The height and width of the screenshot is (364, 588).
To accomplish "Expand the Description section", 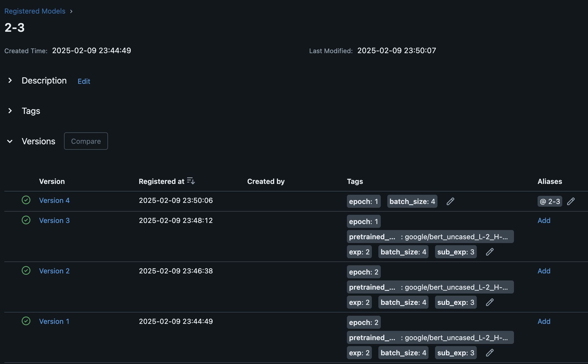I will (10, 81).
